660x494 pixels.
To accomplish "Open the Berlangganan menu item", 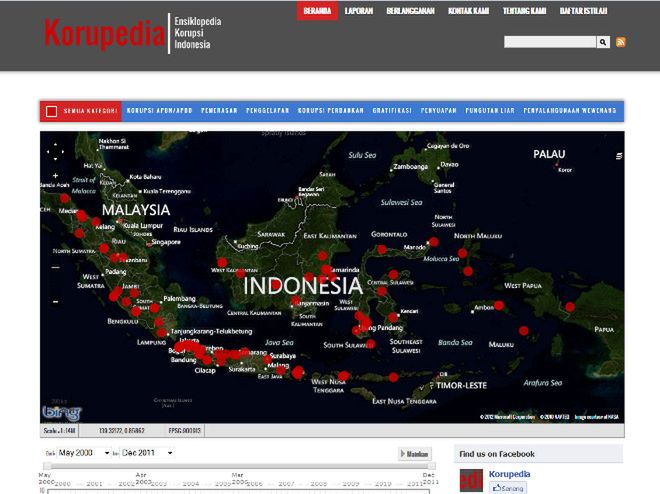I will (410, 11).
